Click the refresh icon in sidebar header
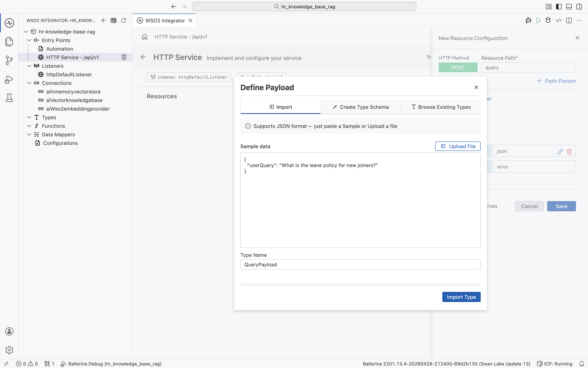Image resolution: width=588 pixels, height=368 pixels. point(124,20)
